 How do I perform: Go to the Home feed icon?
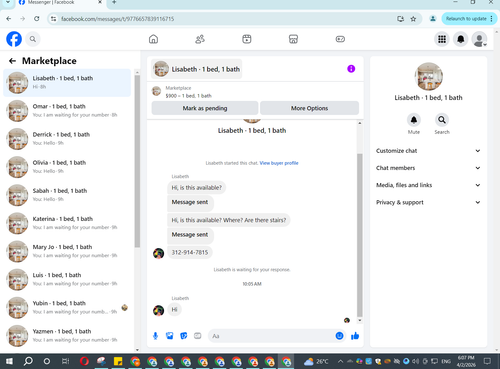pos(153,39)
